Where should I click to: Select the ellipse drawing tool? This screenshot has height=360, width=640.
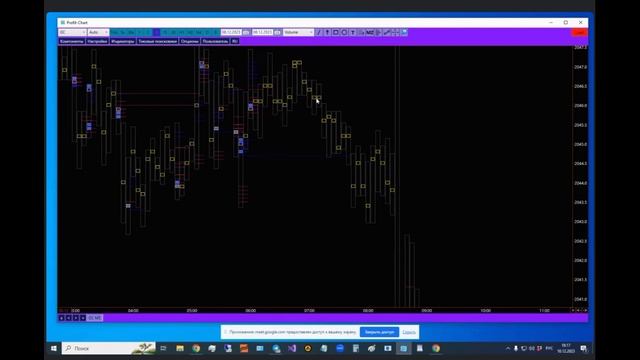(x=344, y=32)
